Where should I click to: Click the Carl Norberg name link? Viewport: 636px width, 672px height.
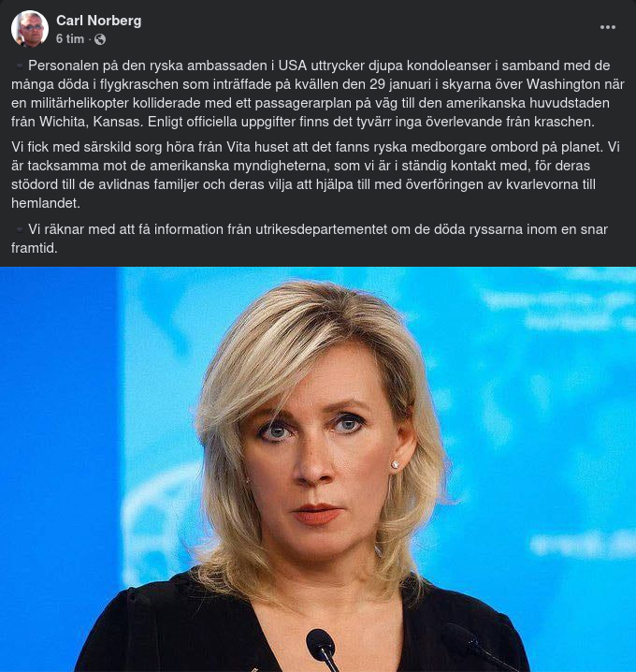[x=98, y=21]
